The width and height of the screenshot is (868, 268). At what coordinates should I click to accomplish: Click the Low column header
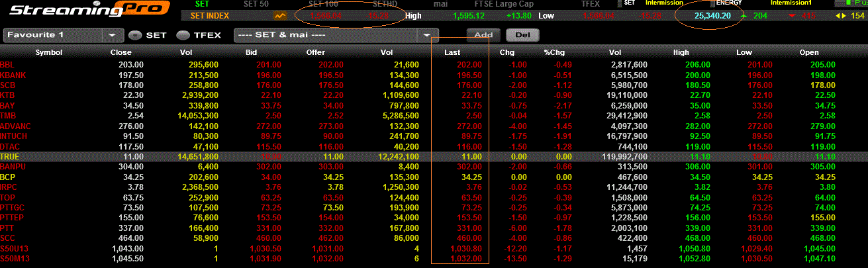click(744, 52)
